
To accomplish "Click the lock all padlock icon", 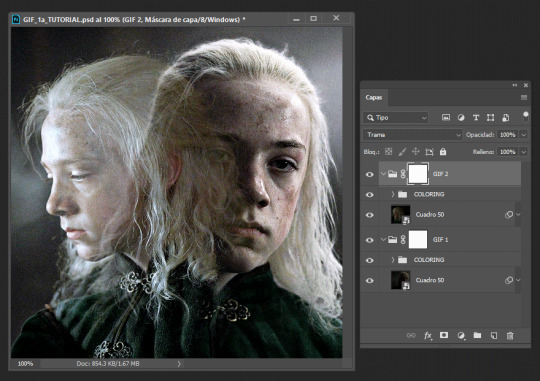I will 443,152.
